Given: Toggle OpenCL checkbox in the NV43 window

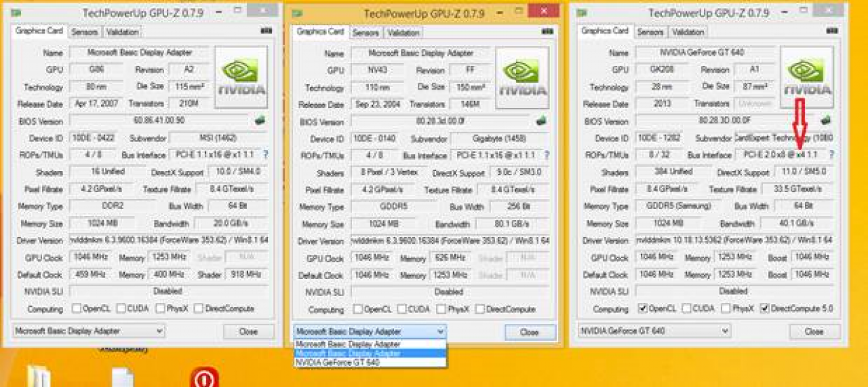Looking at the screenshot, I should pyautogui.click(x=358, y=309).
